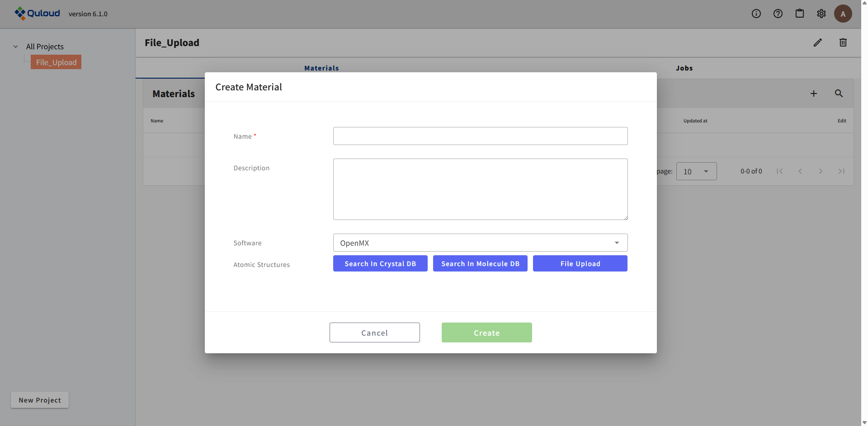
Task: Open rows per page dropdown showing 10
Action: (x=696, y=171)
